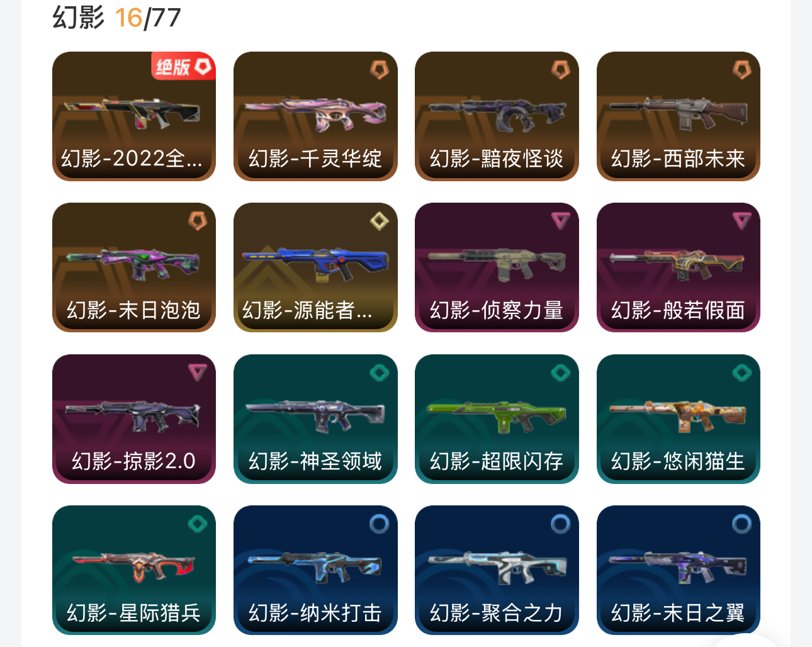Click the orange tier icon on 幻影-千灵华绽
The image size is (812, 647).
point(379,69)
